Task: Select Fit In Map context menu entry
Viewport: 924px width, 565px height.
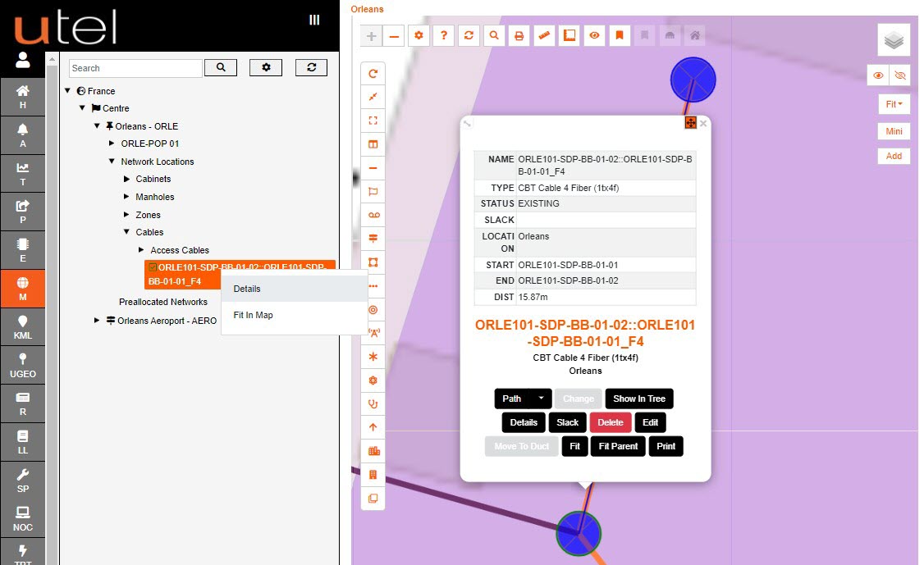Action: pos(295,315)
